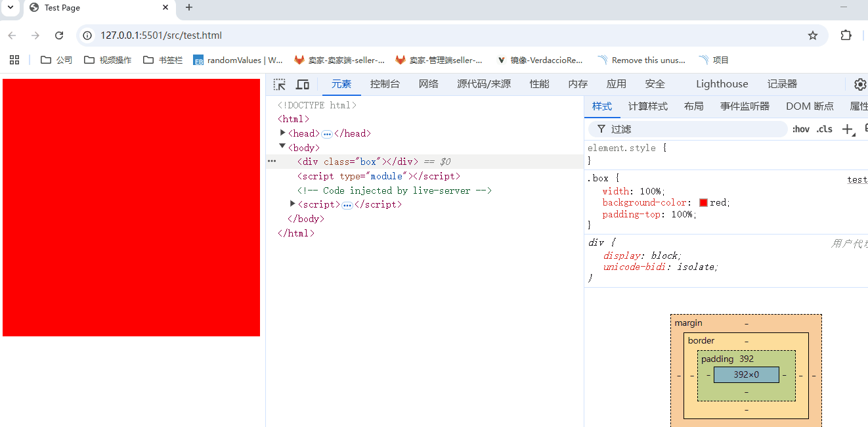Switch to the 应用 tab
Screen dimensions: 868x427
[x=617, y=84]
